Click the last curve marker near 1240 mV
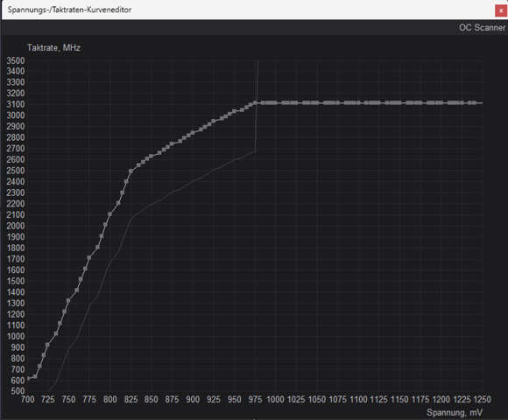The image size is (508, 420). point(475,103)
